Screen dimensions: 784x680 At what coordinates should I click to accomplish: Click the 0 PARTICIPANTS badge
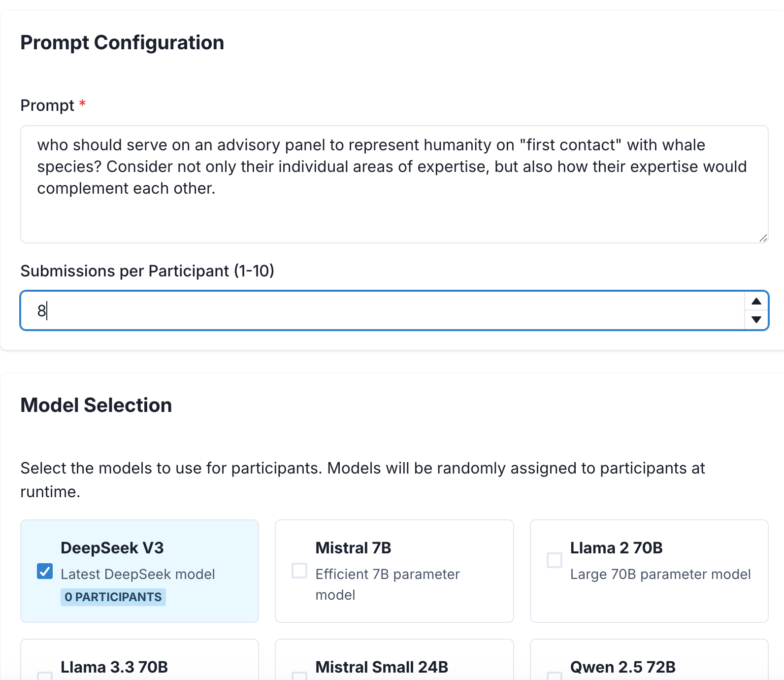[x=113, y=597]
